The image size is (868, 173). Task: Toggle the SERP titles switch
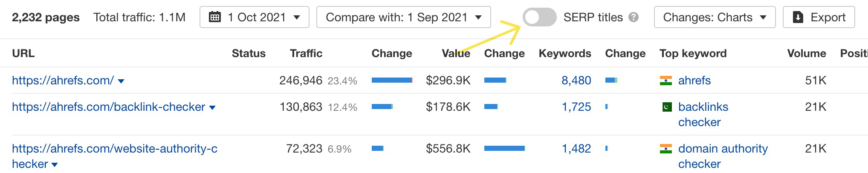pos(539,17)
